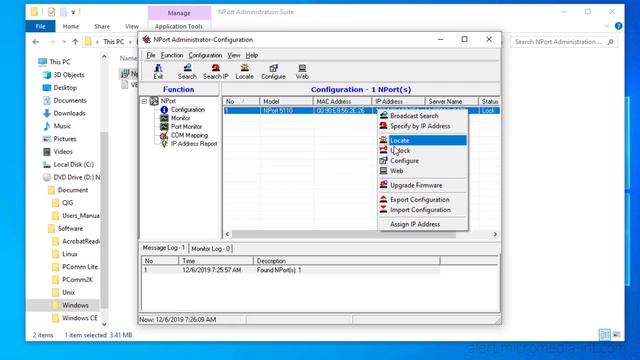Select Web in the context menu
The height and width of the screenshot is (360, 640).
coord(422,171)
